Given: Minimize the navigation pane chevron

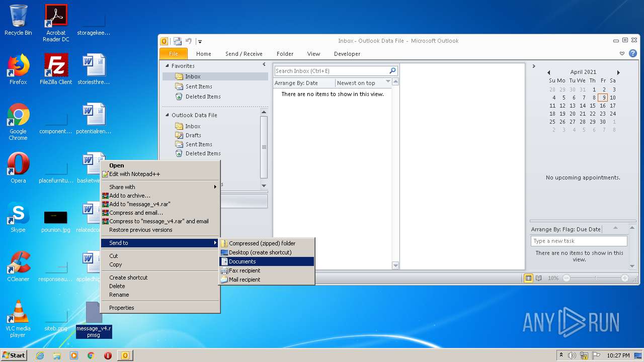Looking at the screenshot, I should [x=264, y=65].
